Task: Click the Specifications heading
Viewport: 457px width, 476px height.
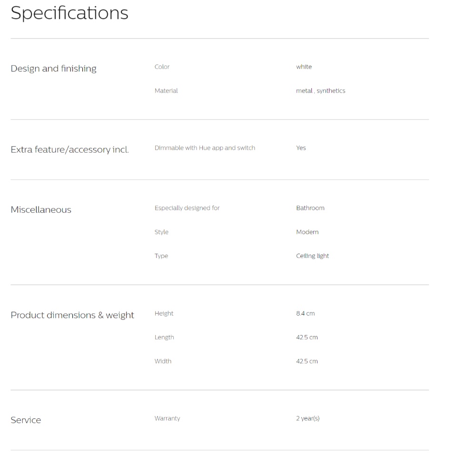Action: point(70,13)
